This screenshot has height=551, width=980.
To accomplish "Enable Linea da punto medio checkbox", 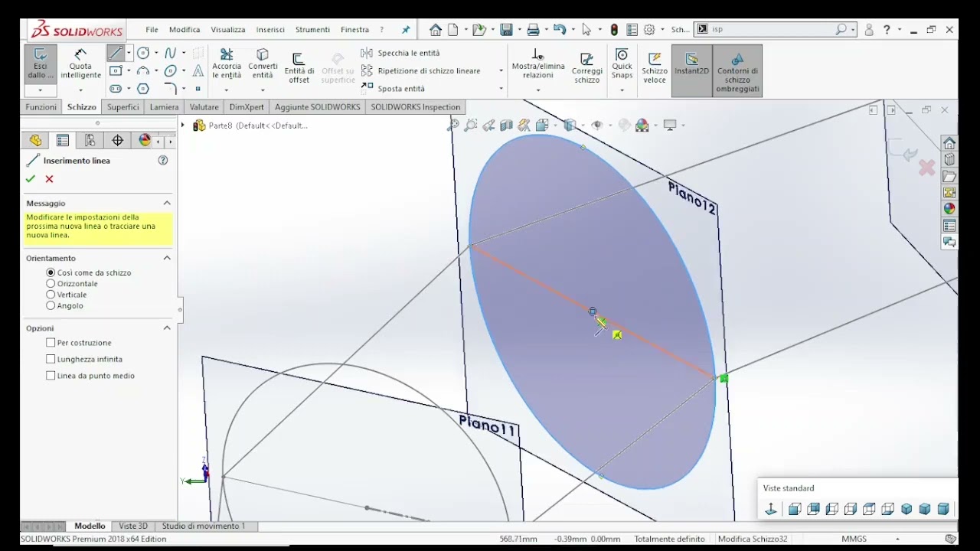I will tap(51, 376).
